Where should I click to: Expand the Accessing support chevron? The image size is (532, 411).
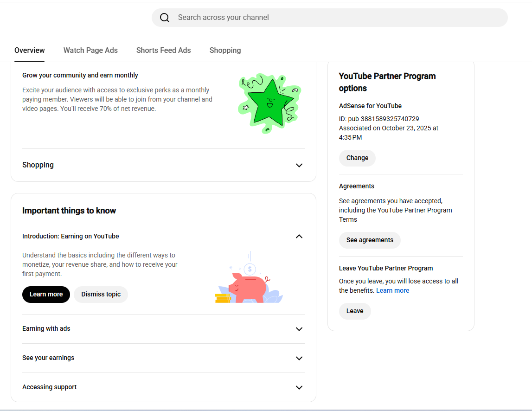coord(299,387)
